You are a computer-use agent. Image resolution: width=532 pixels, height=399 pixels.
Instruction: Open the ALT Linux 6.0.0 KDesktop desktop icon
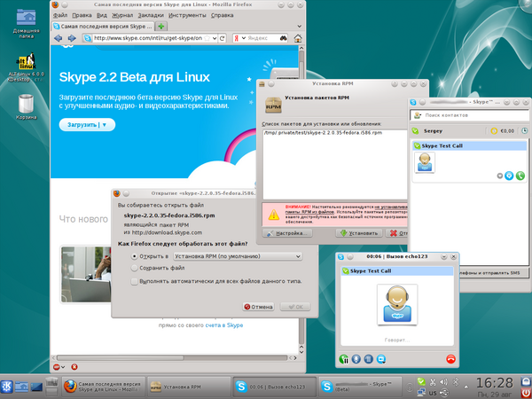(26, 68)
